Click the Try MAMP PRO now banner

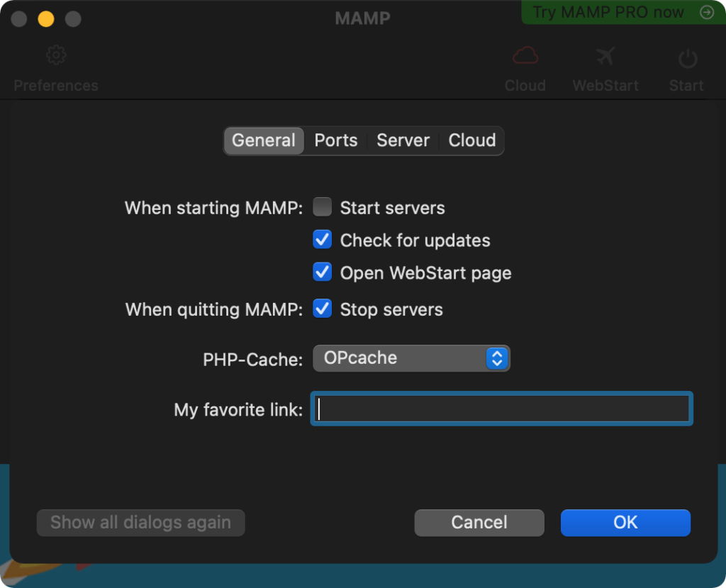[623, 12]
